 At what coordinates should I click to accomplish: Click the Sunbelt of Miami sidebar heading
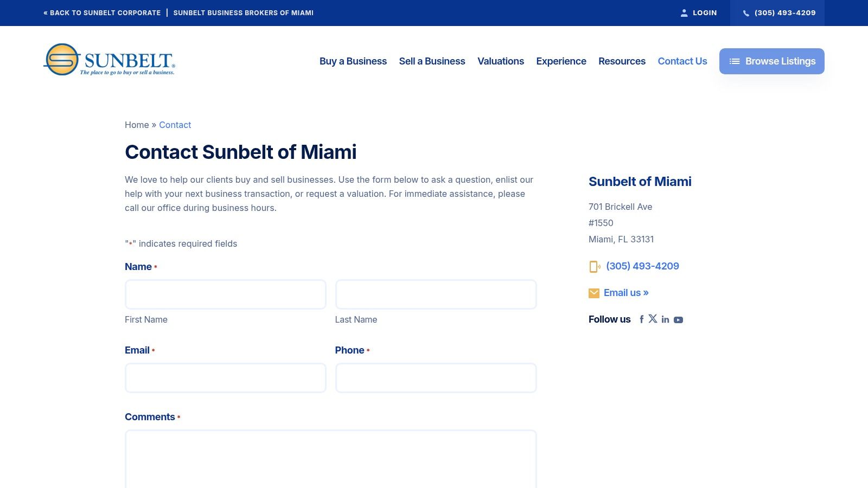[640, 182]
